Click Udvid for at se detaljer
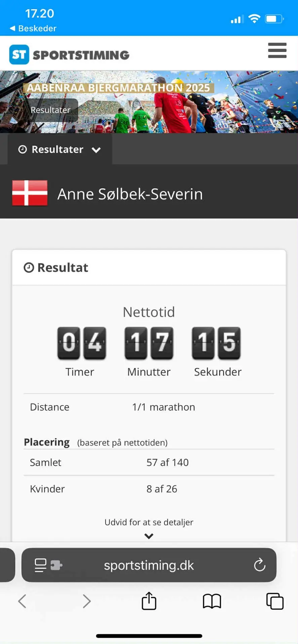The image size is (298, 644). pyautogui.click(x=149, y=522)
